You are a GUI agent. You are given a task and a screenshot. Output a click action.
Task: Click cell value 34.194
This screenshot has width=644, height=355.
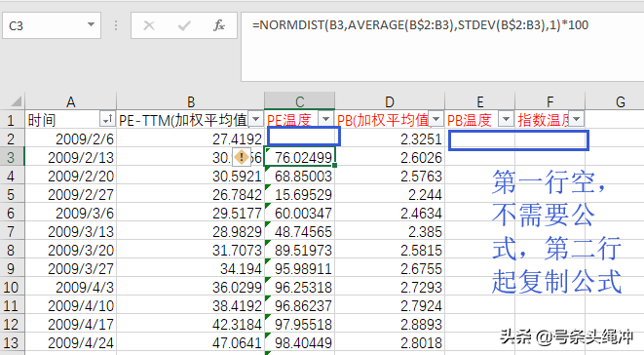(x=191, y=268)
